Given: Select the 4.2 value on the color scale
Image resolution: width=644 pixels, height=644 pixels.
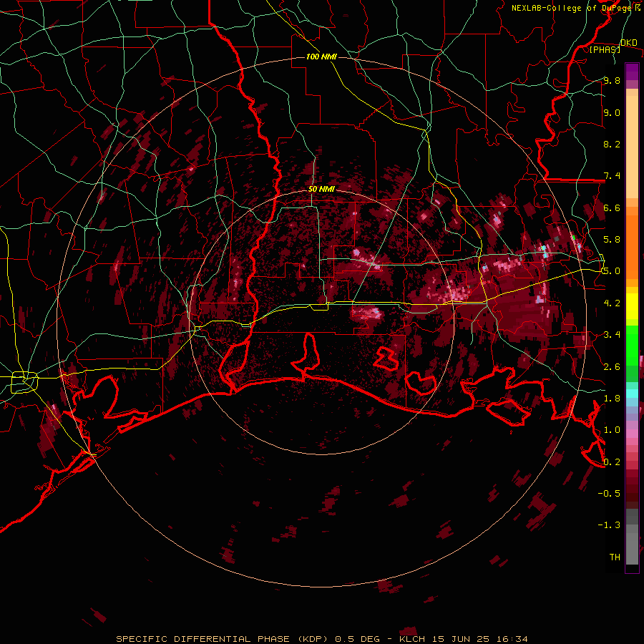Looking at the screenshot, I should (612, 303).
